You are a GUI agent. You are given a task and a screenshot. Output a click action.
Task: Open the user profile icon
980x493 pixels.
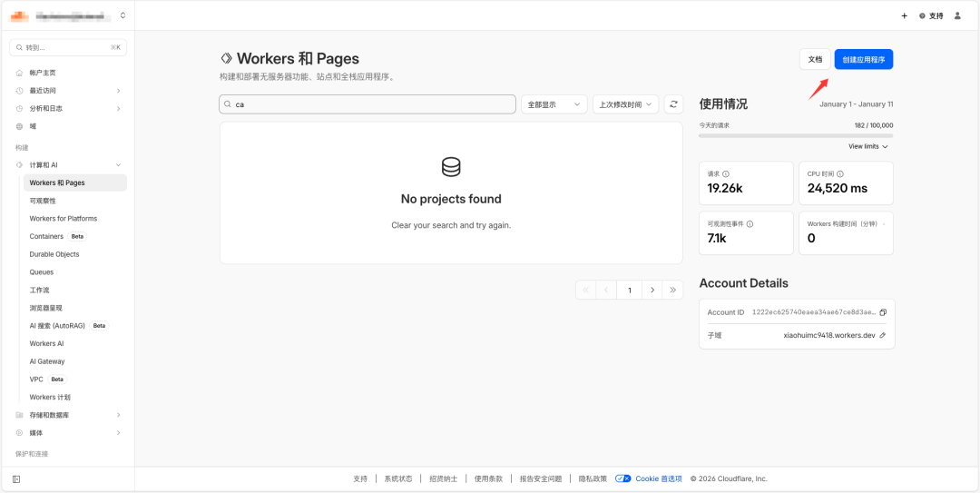pyautogui.click(x=957, y=16)
